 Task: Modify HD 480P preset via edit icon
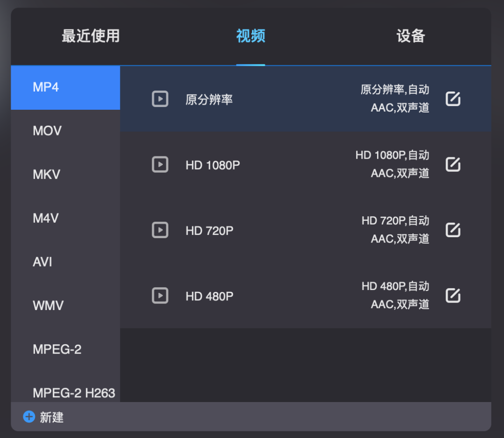coord(452,295)
